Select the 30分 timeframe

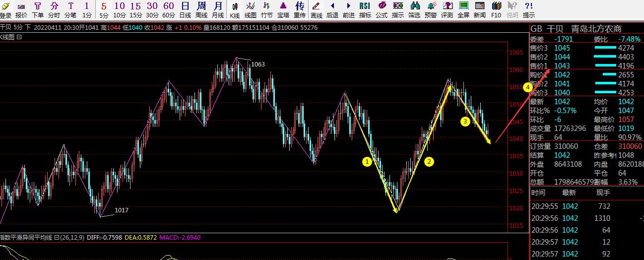tap(152, 9)
